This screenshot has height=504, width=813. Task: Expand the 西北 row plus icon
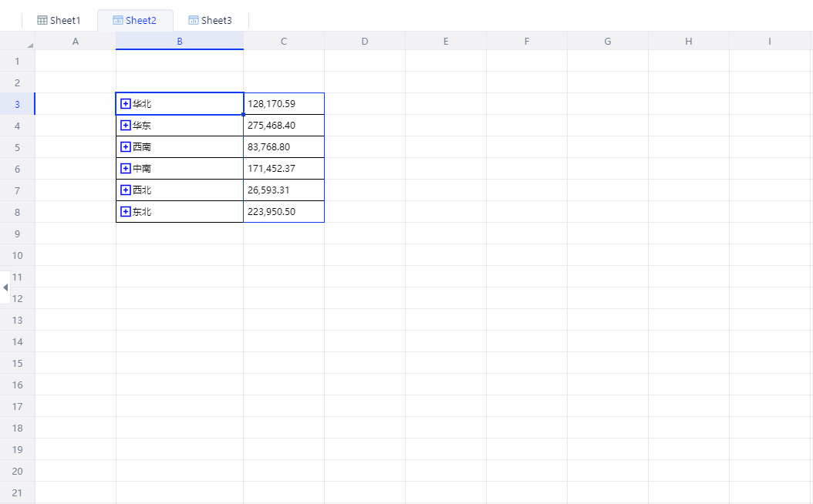pyautogui.click(x=126, y=190)
